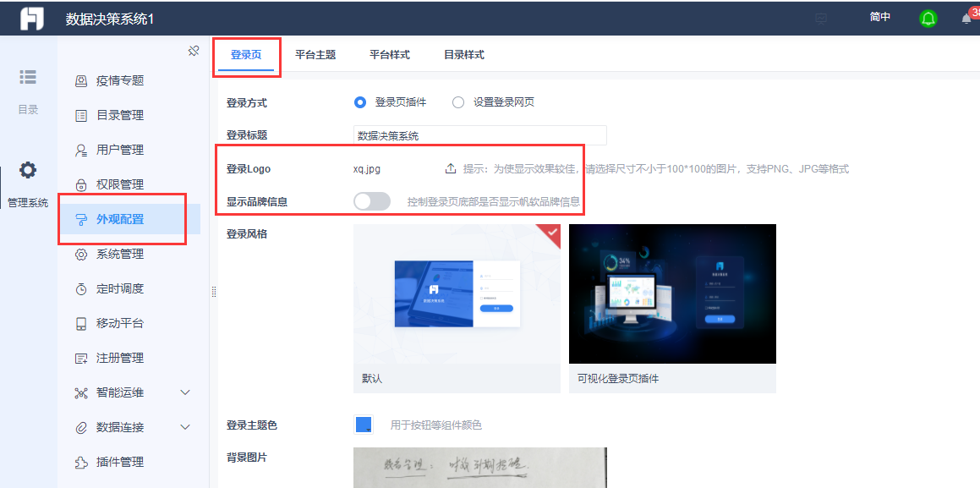Select the 登录页插件 radio button
The height and width of the screenshot is (488, 980).
click(360, 102)
